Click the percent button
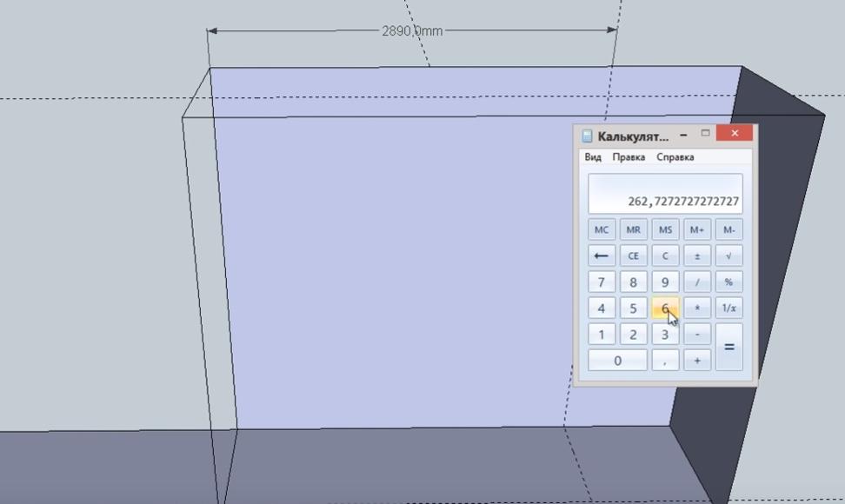845x504 pixels. point(729,282)
